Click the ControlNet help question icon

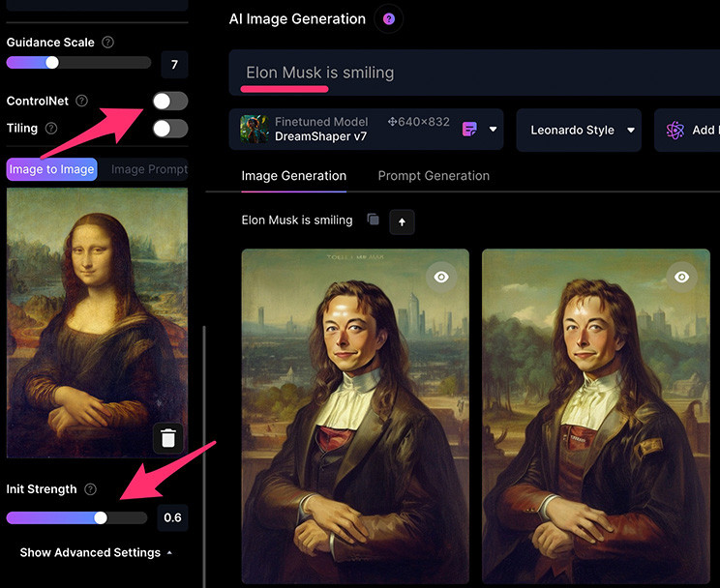(81, 101)
